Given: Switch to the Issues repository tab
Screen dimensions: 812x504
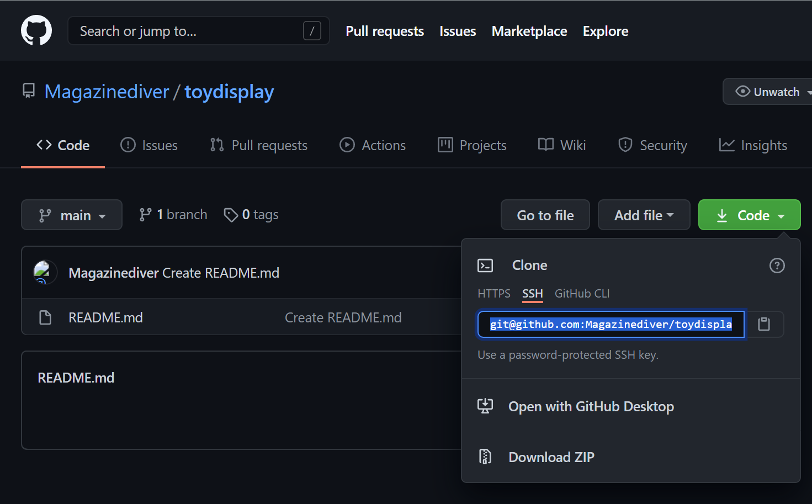Looking at the screenshot, I should point(149,145).
